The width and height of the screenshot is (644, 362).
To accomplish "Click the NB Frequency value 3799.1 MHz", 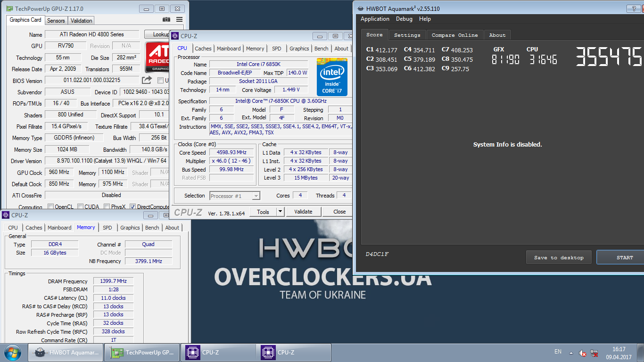I will pos(149,261).
